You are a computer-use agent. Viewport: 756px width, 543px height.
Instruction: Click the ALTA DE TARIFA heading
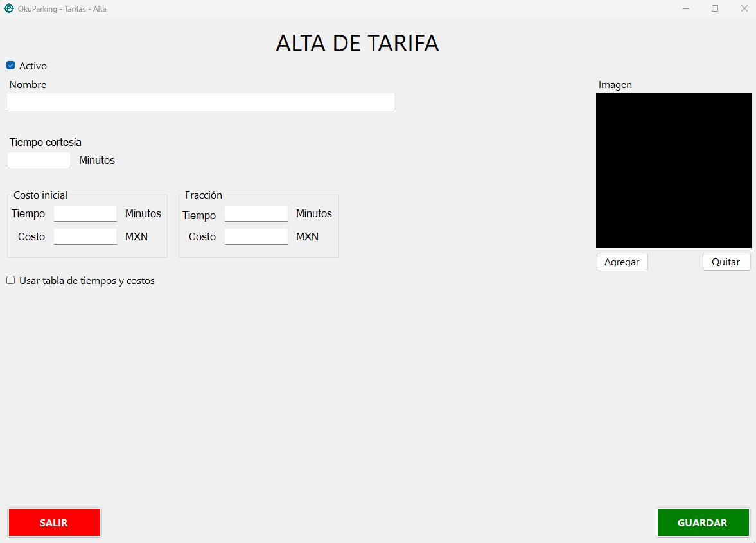coord(357,43)
